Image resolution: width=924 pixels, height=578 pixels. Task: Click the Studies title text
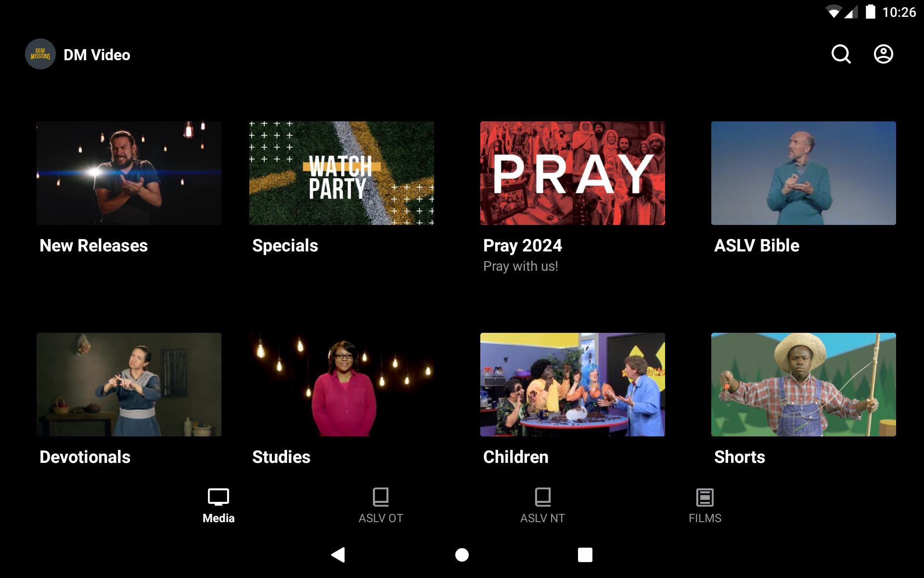(281, 457)
